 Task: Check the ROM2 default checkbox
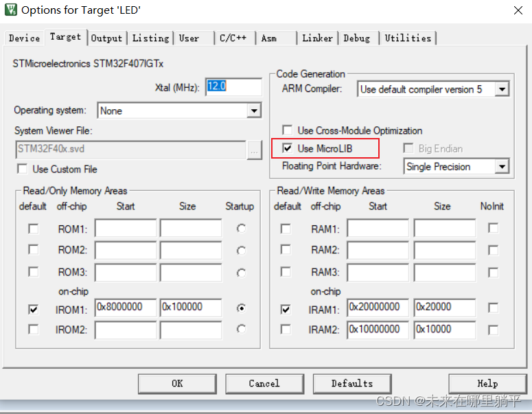click(33, 250)
